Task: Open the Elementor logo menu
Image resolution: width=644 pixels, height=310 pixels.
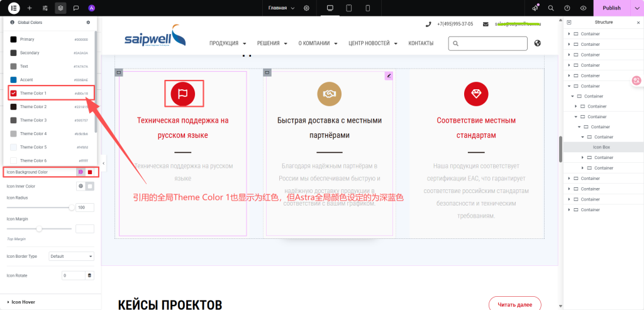Action: (x=14, y=8)
